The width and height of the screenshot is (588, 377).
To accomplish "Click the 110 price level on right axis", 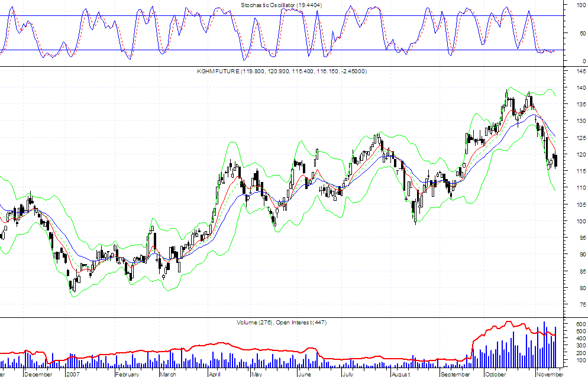I will [581, 188].
